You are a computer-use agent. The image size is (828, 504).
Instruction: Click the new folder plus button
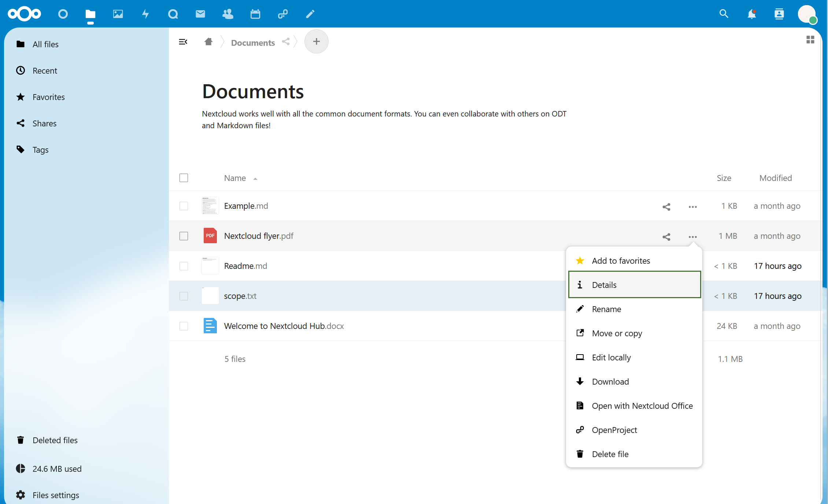(x=316, y=42)
